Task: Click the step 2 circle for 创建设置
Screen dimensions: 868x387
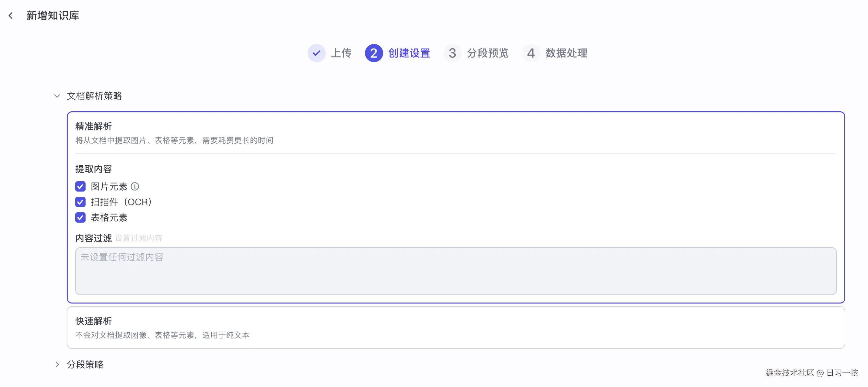Action: pyautogui.click(x=374, y=53)
